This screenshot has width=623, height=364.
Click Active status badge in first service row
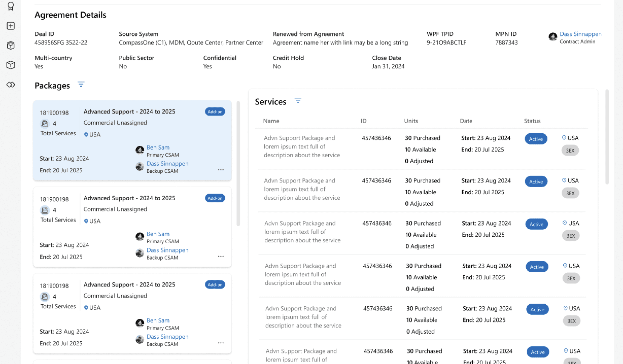pyautogui.click(x=536, y=139)
